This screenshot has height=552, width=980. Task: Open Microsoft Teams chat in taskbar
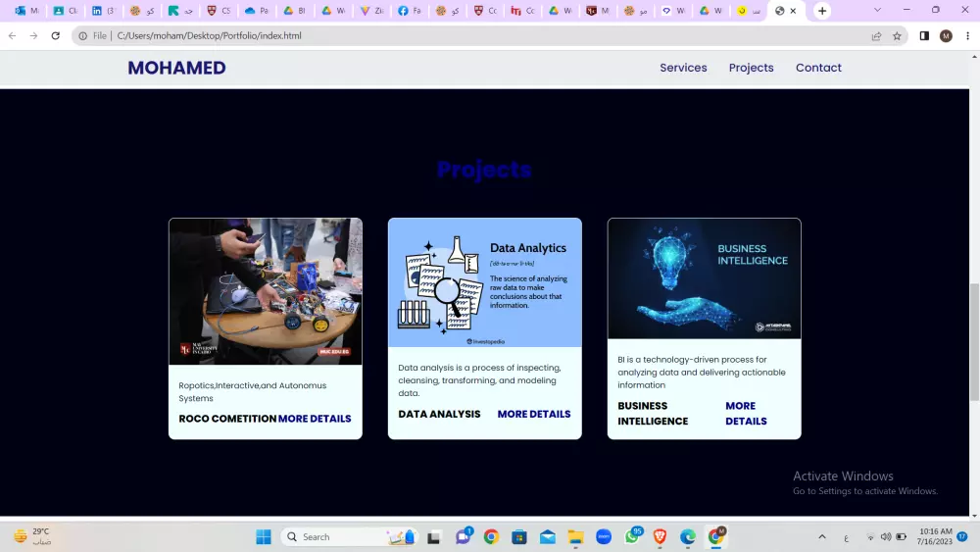point(464,535)
